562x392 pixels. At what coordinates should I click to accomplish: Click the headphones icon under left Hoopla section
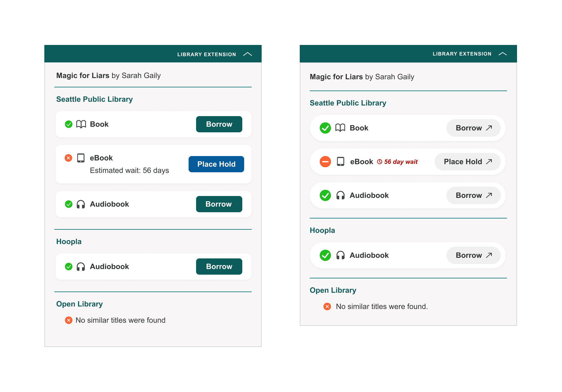coord(81,267)
